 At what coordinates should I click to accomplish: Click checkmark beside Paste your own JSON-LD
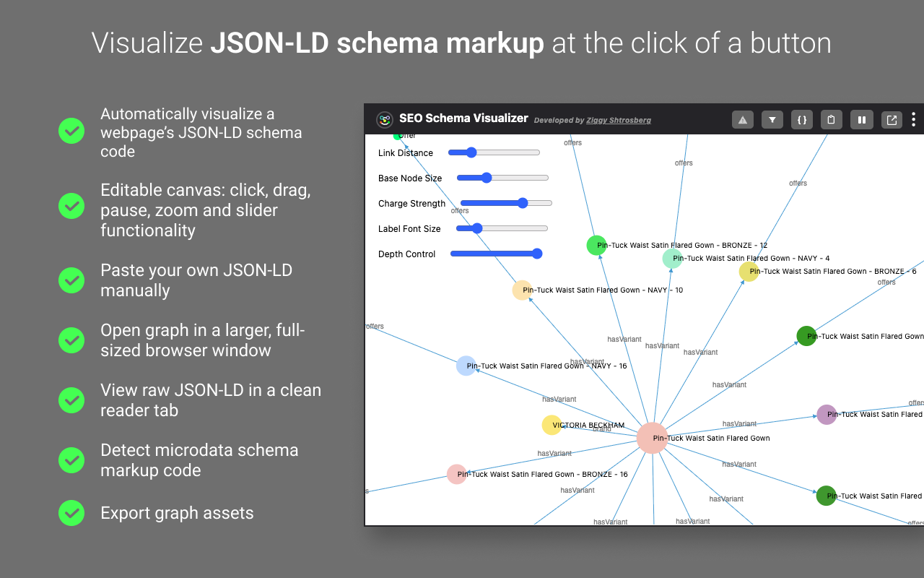pos(71,280)
